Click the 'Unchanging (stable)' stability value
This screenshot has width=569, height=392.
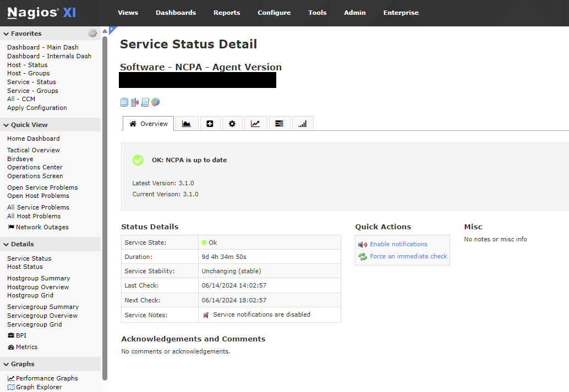[231, 271]
